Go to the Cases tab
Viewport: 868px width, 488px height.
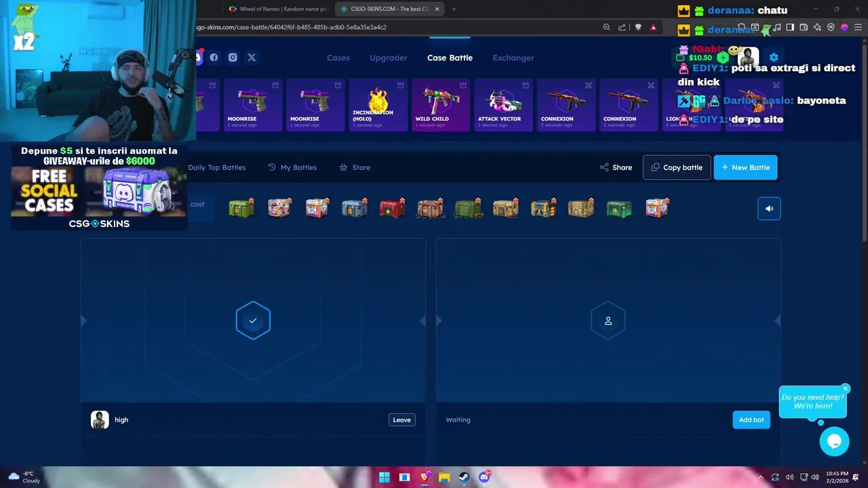point(338,58)
